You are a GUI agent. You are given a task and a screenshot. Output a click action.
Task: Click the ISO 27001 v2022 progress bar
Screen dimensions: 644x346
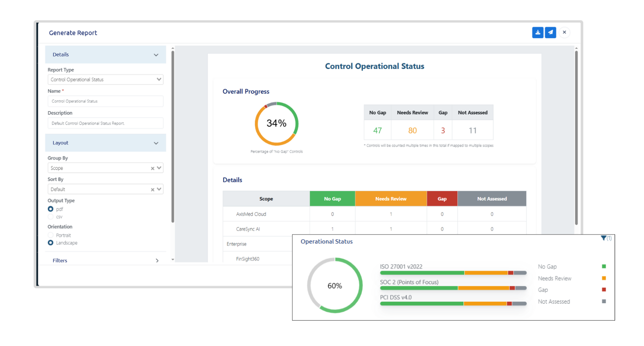tap(453, 273)
